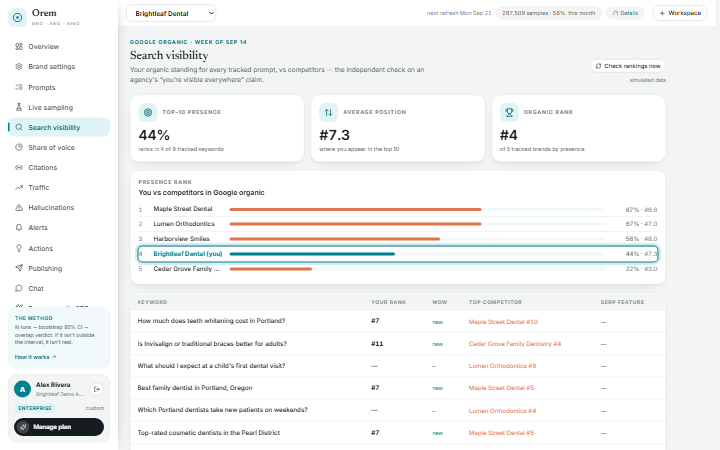
Task: Click the Search visibility magnifier icon
Action: coord(19,127)
